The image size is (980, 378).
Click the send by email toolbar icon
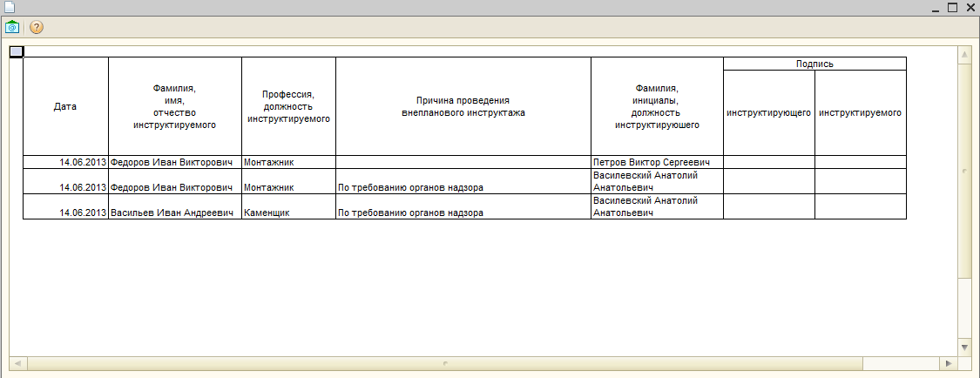[12, 28]
